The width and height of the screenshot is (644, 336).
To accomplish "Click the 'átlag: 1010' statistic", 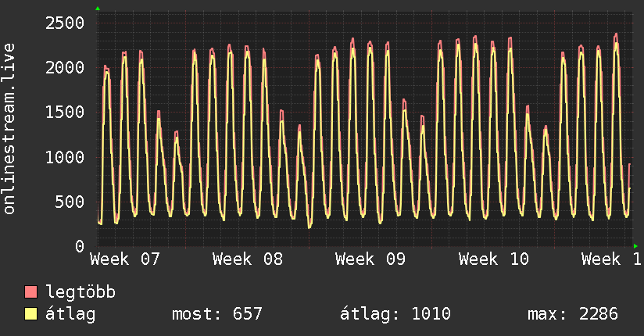I will pyautogui.click(x=395, y=314).
